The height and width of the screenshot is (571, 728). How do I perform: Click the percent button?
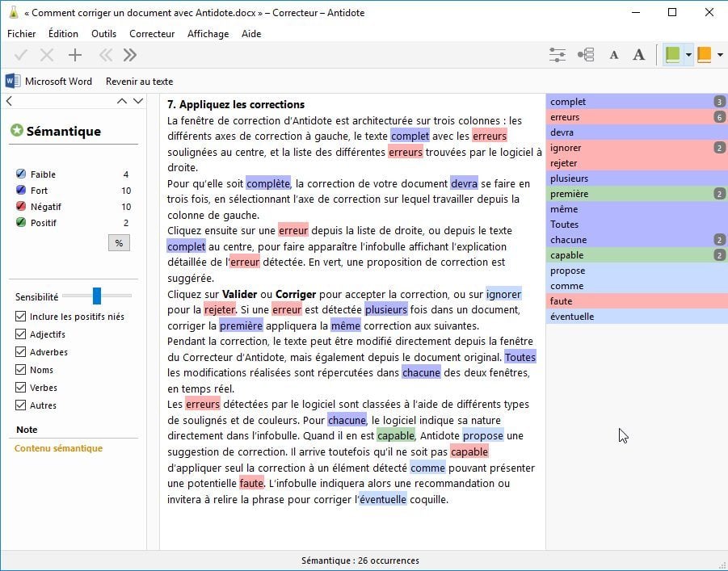tap(119, 243)
